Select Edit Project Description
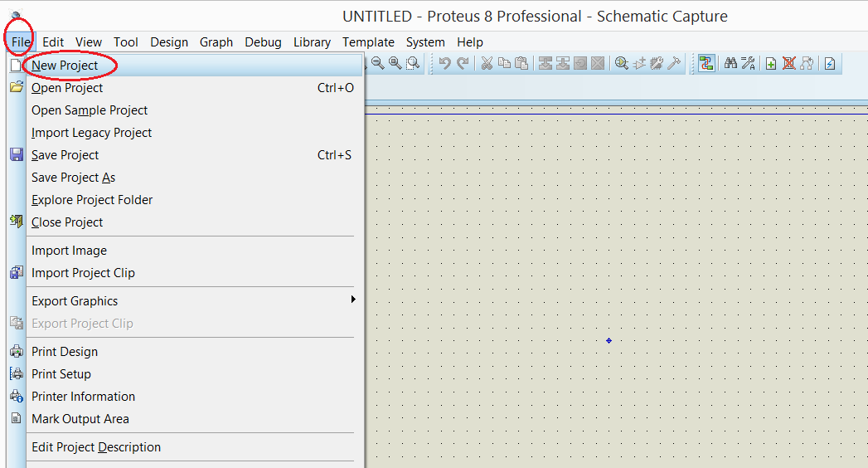 [x=186, y=447]
